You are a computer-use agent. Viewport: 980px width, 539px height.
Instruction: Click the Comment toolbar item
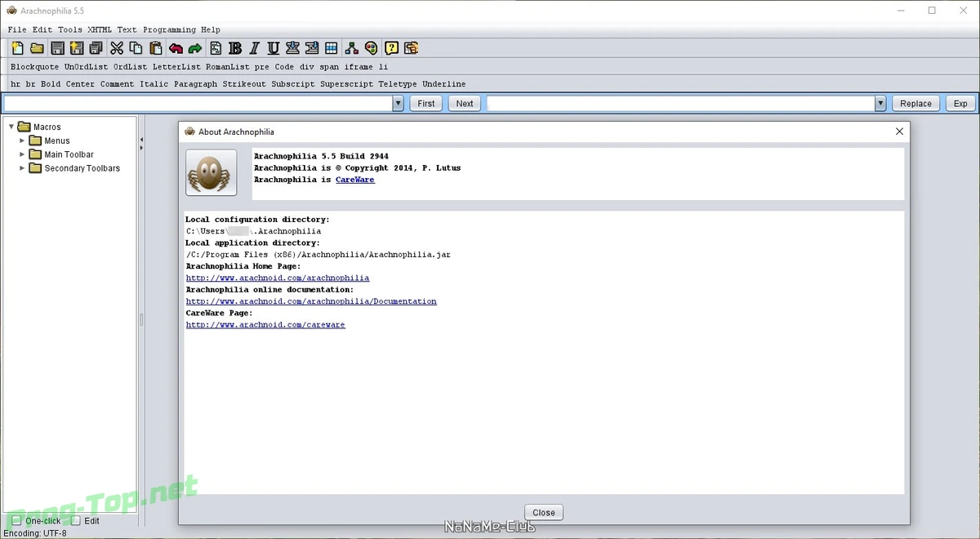point(118,84)
